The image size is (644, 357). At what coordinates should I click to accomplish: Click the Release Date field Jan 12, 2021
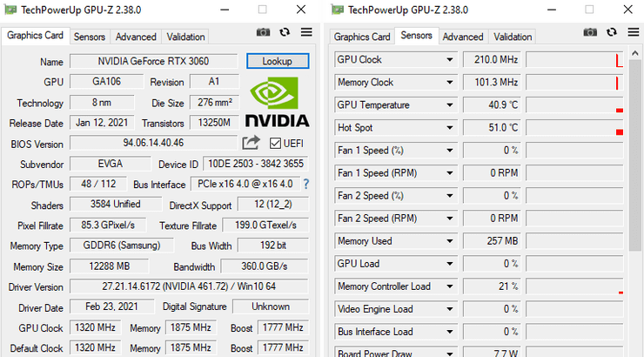coord(102,123)
